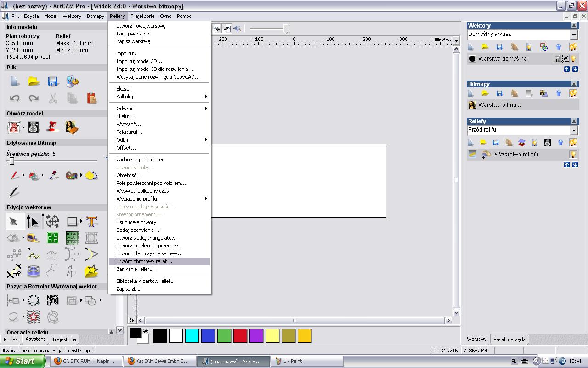Collapse the Reliefy panel header arrow
Screen dimensions: 588x368
574,121
